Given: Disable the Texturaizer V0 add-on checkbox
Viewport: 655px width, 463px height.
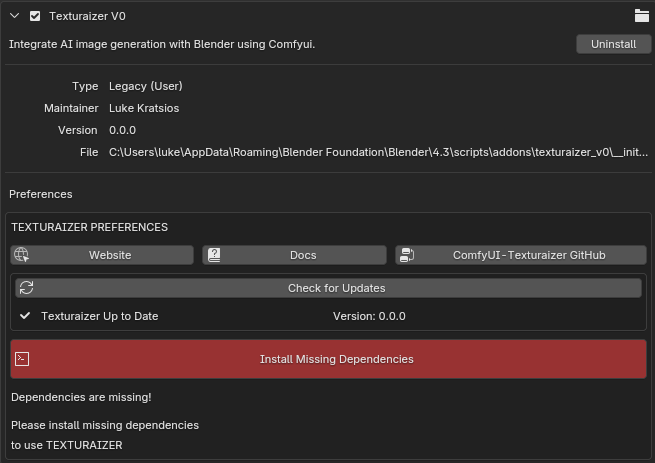Looking at the screenshot, I should pyautogui.click(x=35, y=16).
